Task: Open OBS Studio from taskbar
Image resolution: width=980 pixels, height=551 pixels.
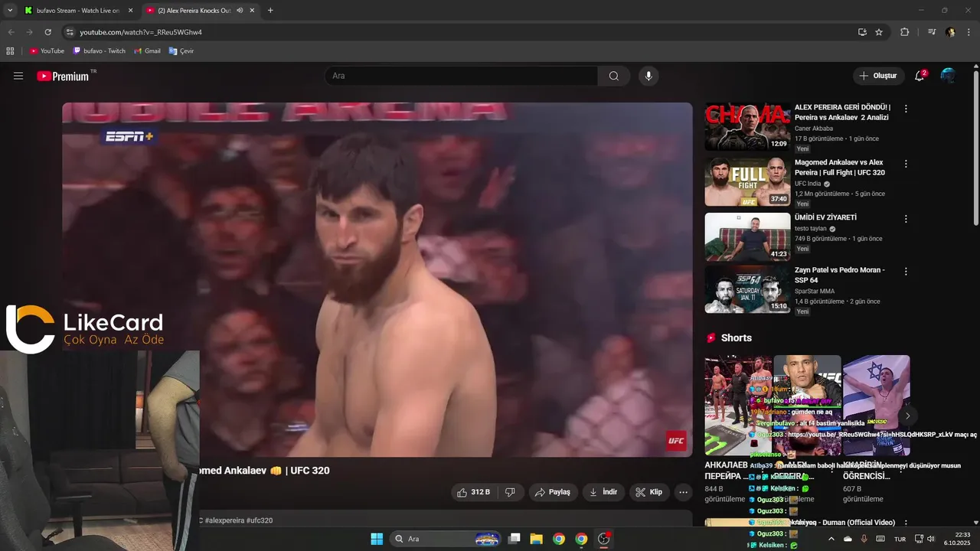Action: pyautogui.click(x=603, y=539)
